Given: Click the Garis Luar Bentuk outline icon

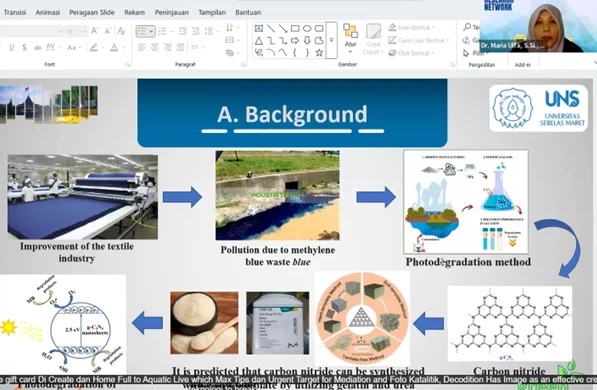Looking at the screenshot, I should click(393, 40).
